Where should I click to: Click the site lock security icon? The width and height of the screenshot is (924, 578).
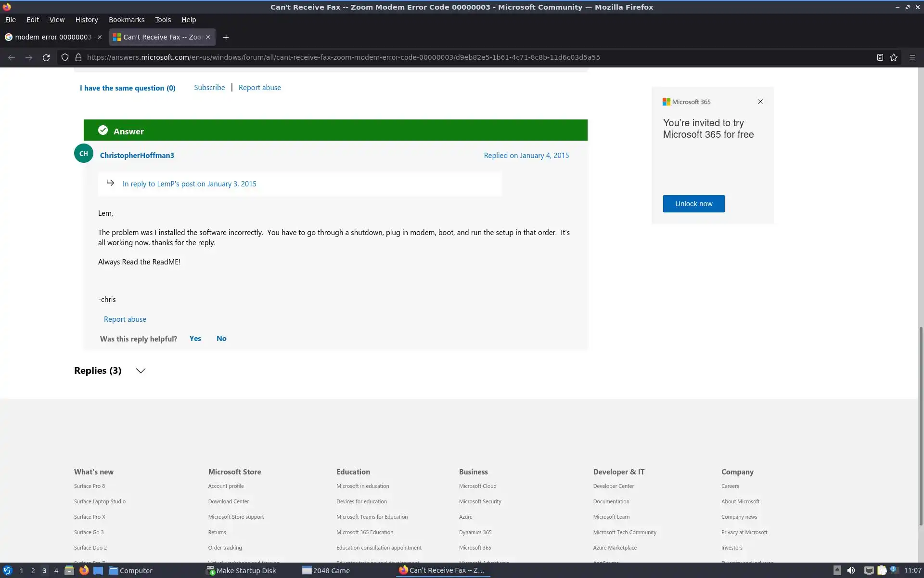pos(78,57)
